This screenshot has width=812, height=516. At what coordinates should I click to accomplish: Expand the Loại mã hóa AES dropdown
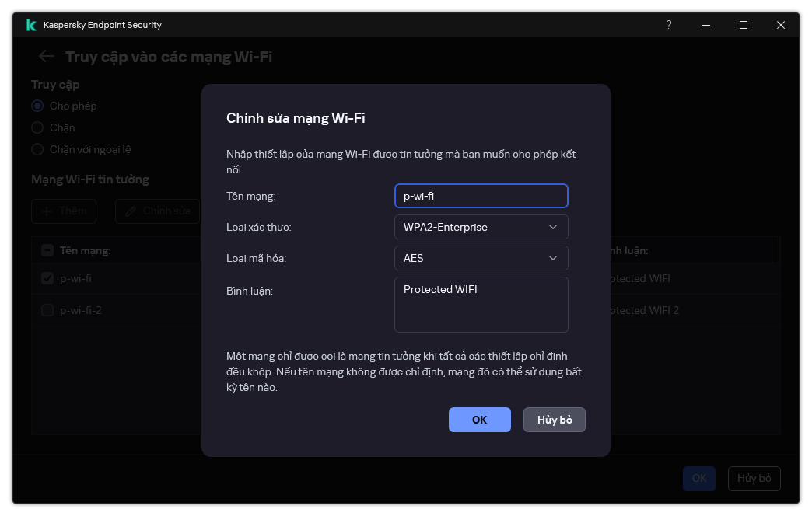(x=481, y=258)
